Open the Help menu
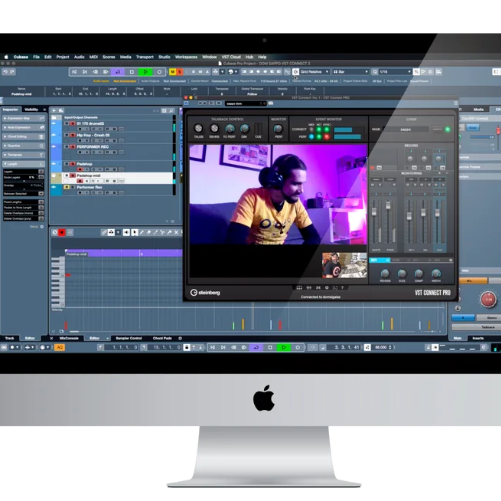The image size is (501, 501). 262,57
